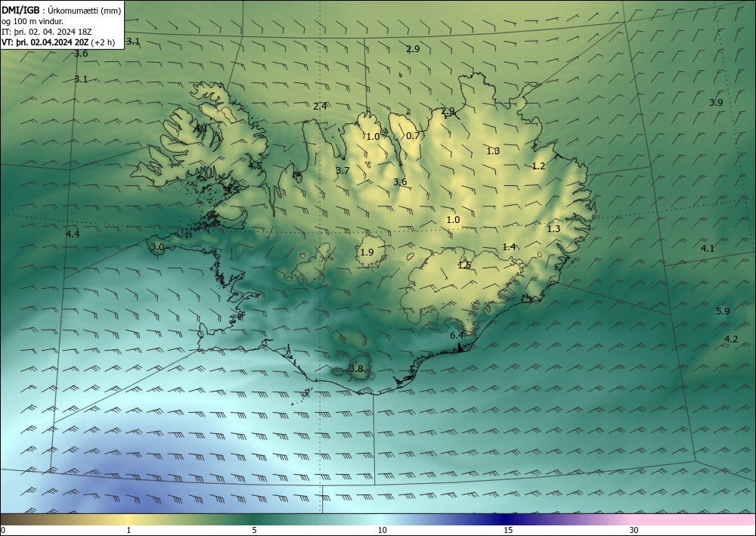Click the 5.9 value southeast of Iceland
The width and height of the screenshot is (756, 536).
coord(723,311)
